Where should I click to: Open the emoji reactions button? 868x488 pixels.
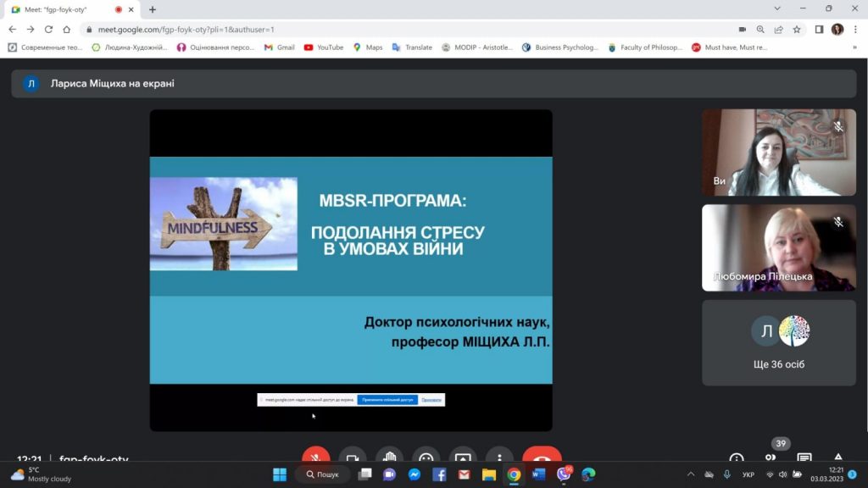(426, 457)
